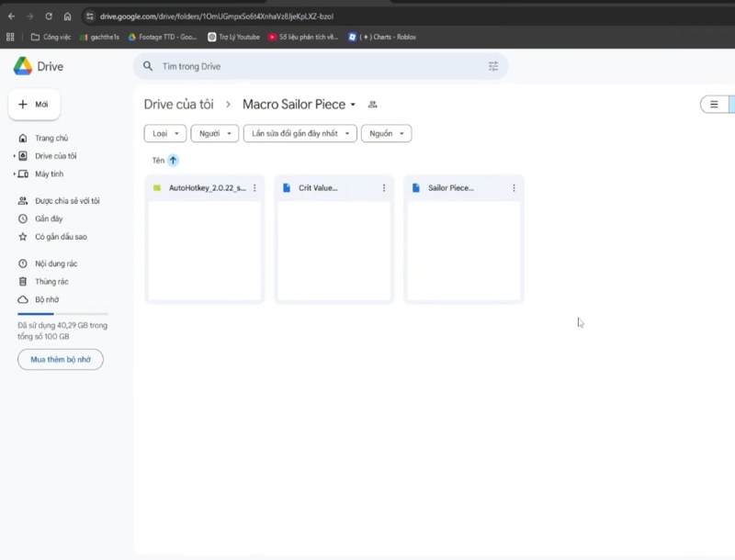The height and width of the screenshot is (560, 735).
Task: Switch to list layout view
Action: [x=714, y=105]
